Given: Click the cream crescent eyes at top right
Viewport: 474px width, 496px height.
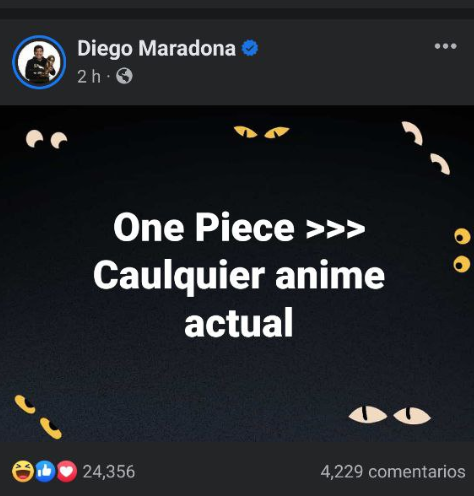Looking at the screenshot, I should click(x=426, y=148).
